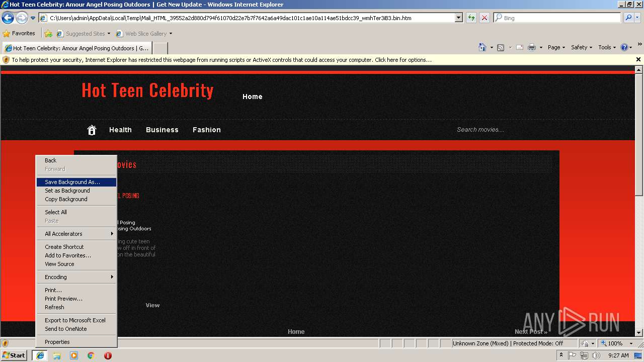Open the Tools menu dropdown
Viewport: 644px width, 362px height.
point(607,47)
